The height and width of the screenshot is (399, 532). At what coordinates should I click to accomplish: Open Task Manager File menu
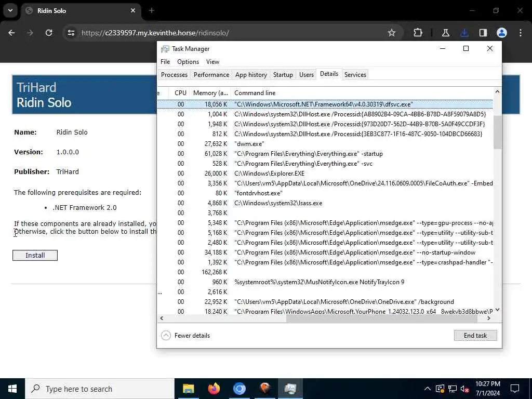[x=165, y=62]
